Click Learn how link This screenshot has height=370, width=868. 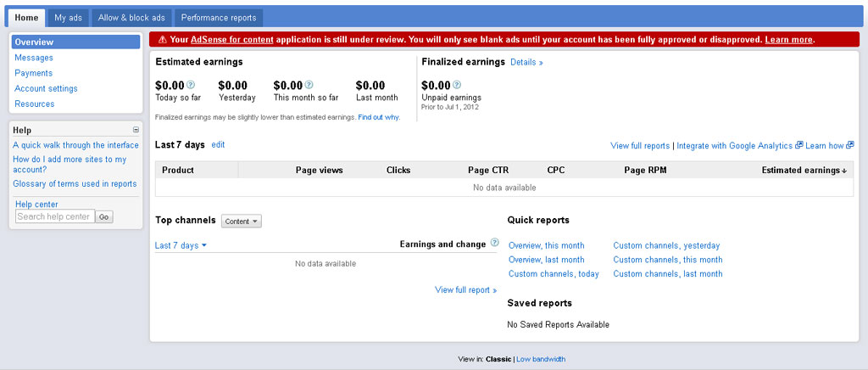coord(824,146)
